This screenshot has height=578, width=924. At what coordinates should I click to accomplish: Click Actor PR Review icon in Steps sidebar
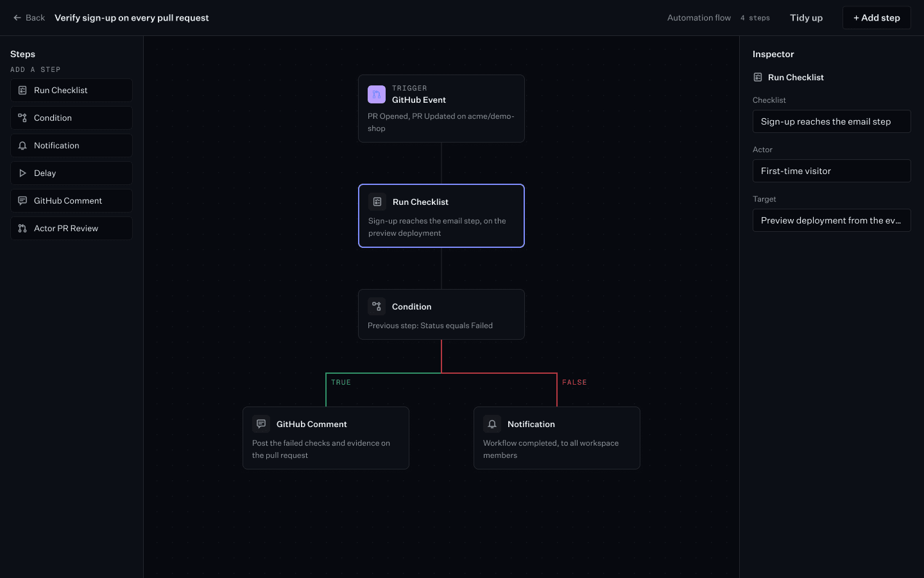point(22,229)
